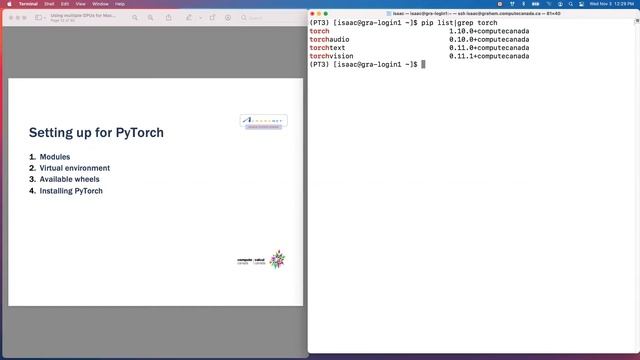Viewport: 640px width, 360px height.
Task: Open Bluetooth status in menu bar
Action: [524, 4]
